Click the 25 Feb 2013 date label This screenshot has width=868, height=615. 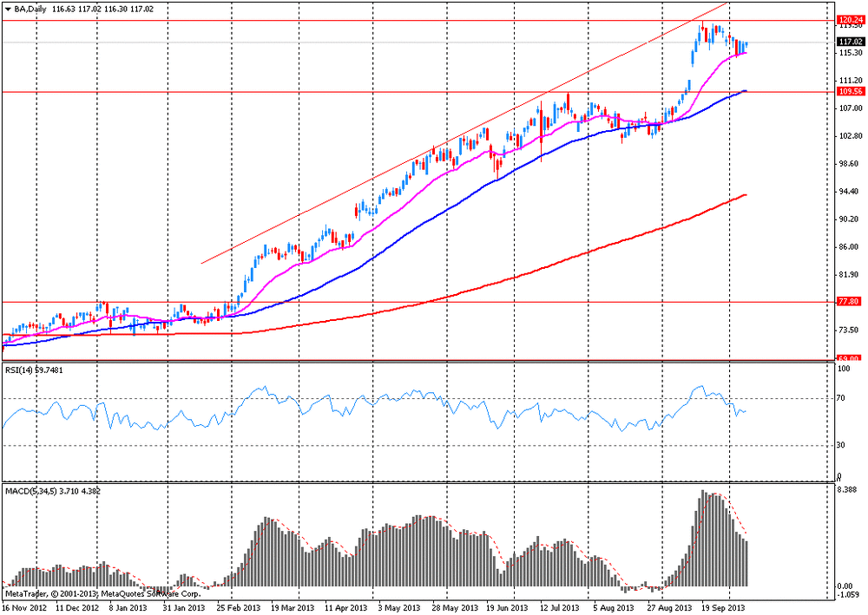[239, 608]
